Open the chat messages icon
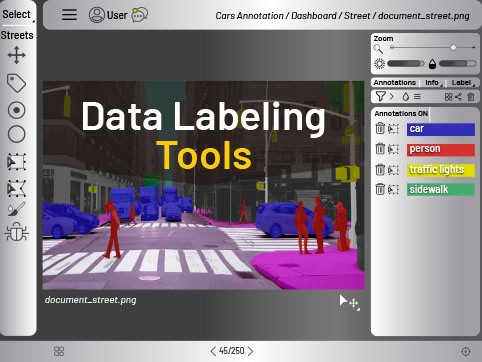482x362 pixels. click(x=140, y=15)
